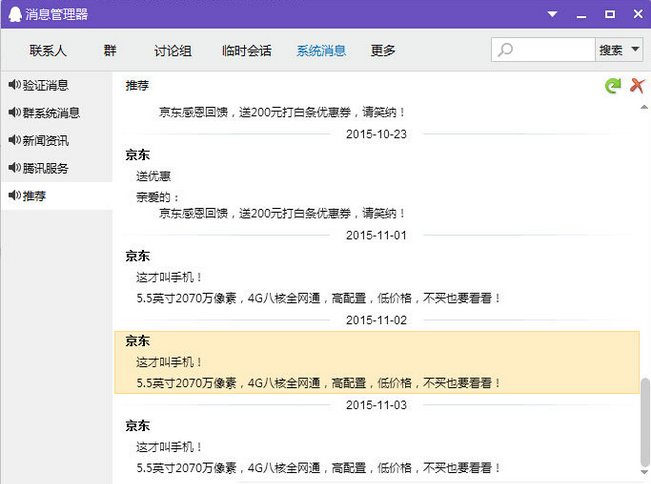
Task: Click the 2015-11-03 date separator
Action: (x=376, y=405)
